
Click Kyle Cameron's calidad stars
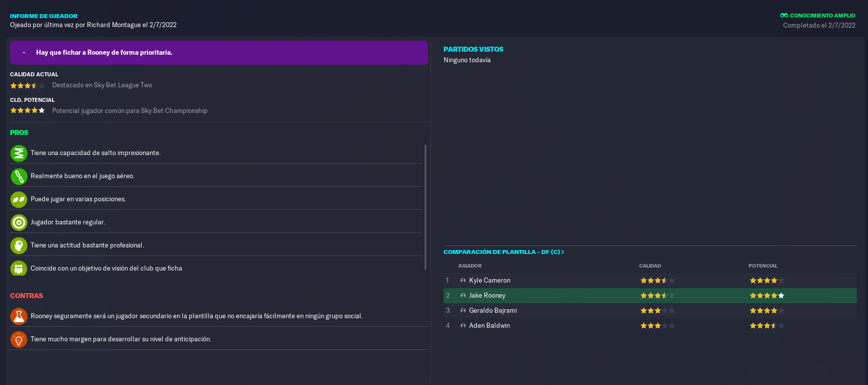tap(658, 281)
